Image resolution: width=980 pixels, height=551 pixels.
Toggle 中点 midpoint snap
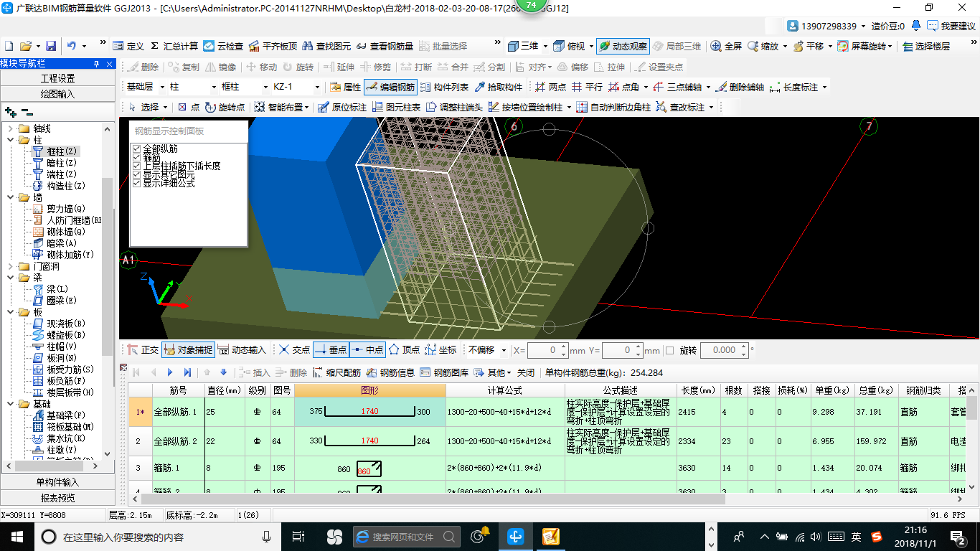point(367,350)
